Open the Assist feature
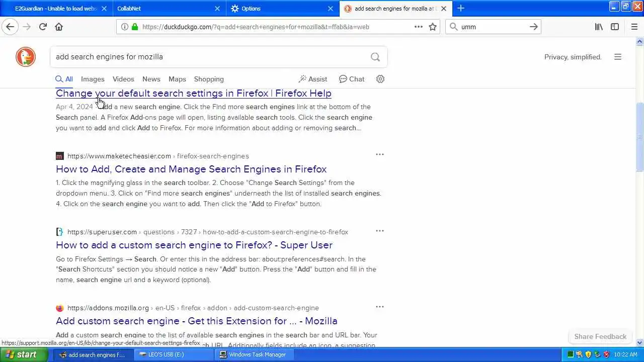This screenshot has width=644, height=362. 312,79
